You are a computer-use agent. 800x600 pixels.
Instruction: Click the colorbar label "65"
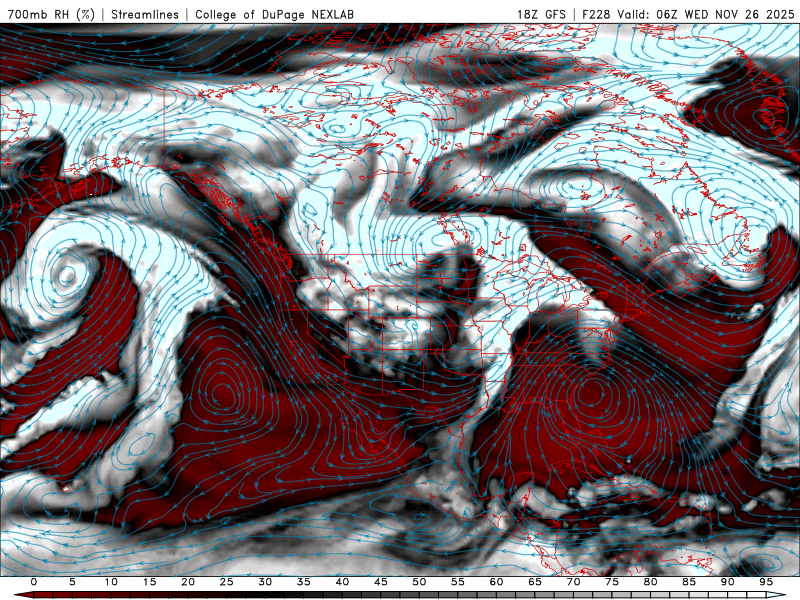[x=535, y=582]
